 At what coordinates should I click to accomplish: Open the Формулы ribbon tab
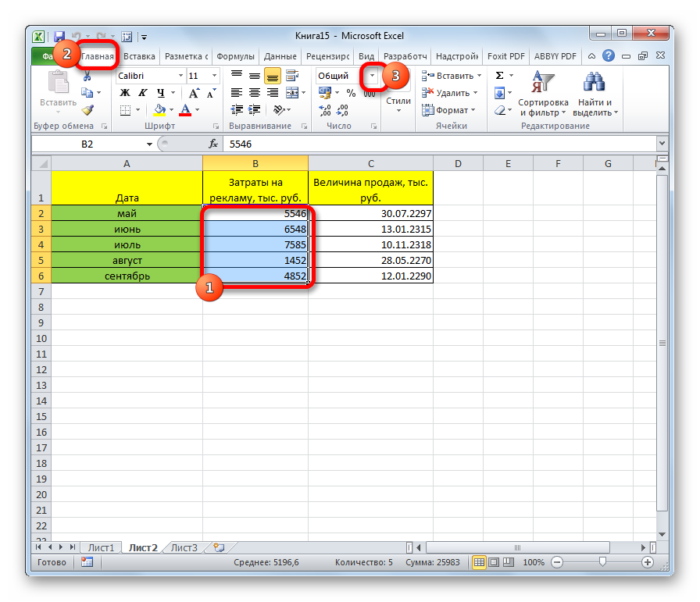(x=235, y=56)
